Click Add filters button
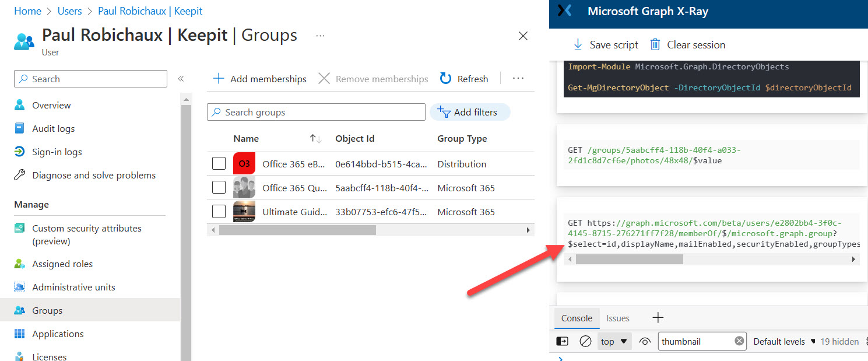Screen dimensions: 868x361 pos(470,112)
